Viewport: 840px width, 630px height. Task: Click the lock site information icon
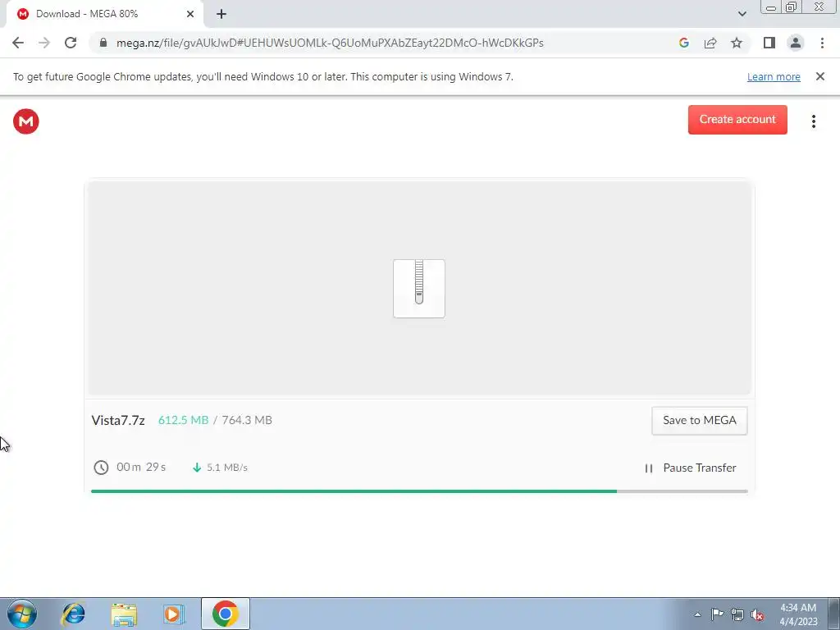[103, 43]
